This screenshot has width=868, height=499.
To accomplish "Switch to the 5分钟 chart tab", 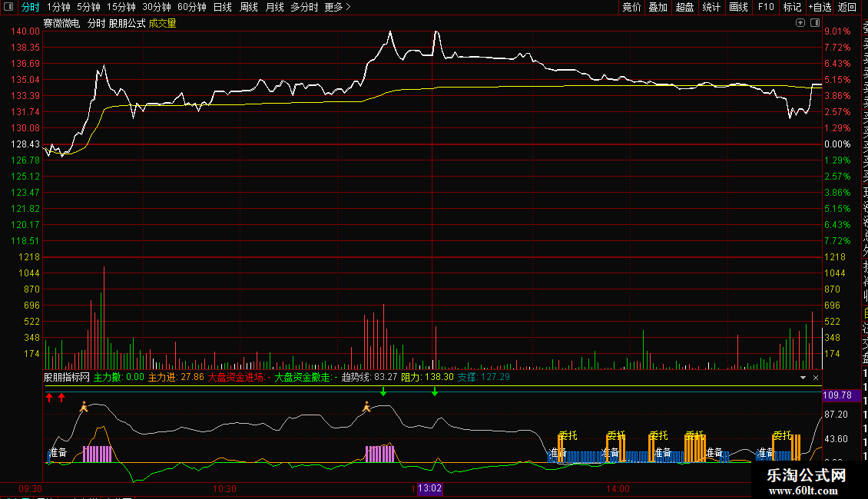I will tap(88, 7).
